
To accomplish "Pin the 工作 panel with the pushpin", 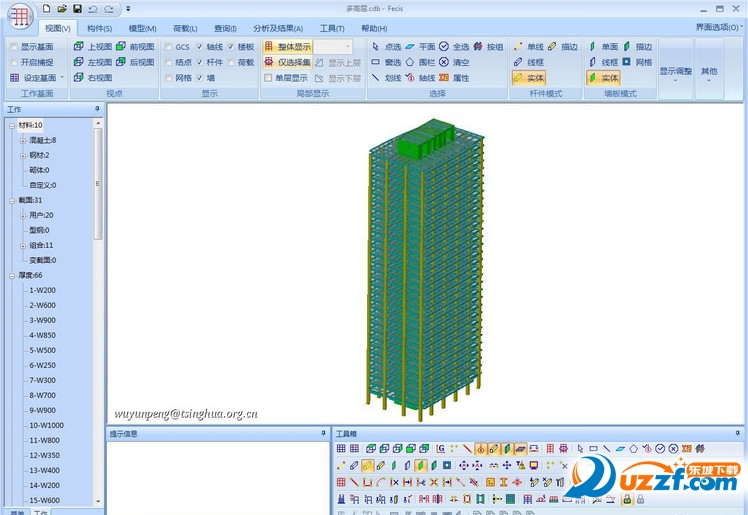I will coord(97,109).
